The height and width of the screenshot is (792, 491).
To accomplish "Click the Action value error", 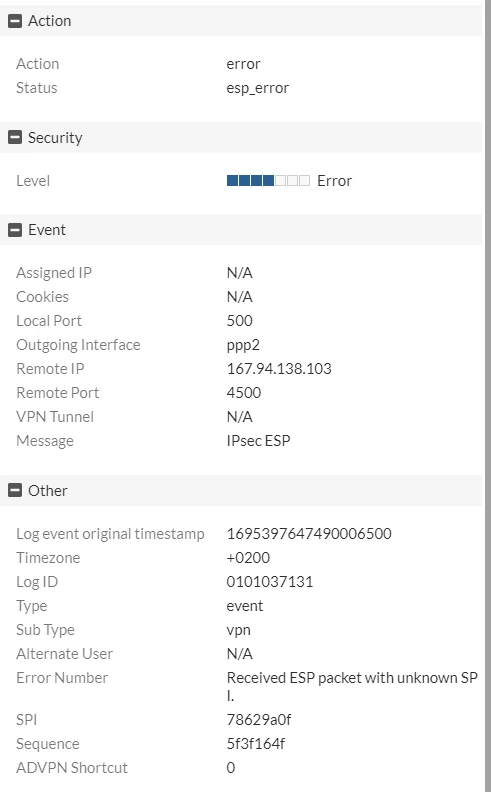I will [243, 64].
